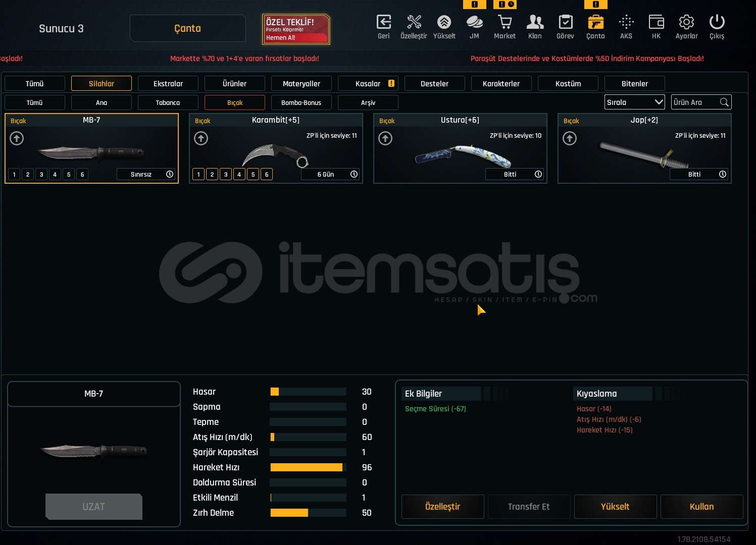Open the AKS icon

pyautogui.click(x=626, y=22)
